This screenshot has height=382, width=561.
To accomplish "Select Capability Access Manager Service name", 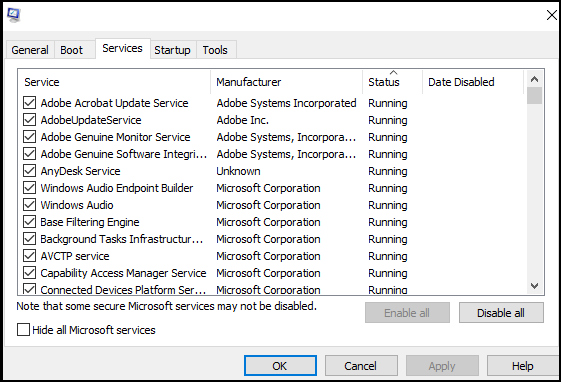I will (x=123, y=273).
